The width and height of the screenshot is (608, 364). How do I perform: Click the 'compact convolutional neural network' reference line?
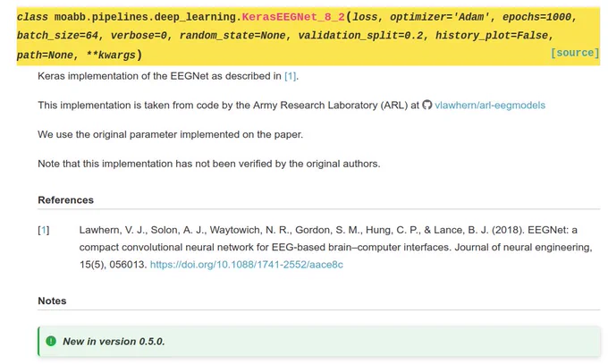[x=336, y=247]
